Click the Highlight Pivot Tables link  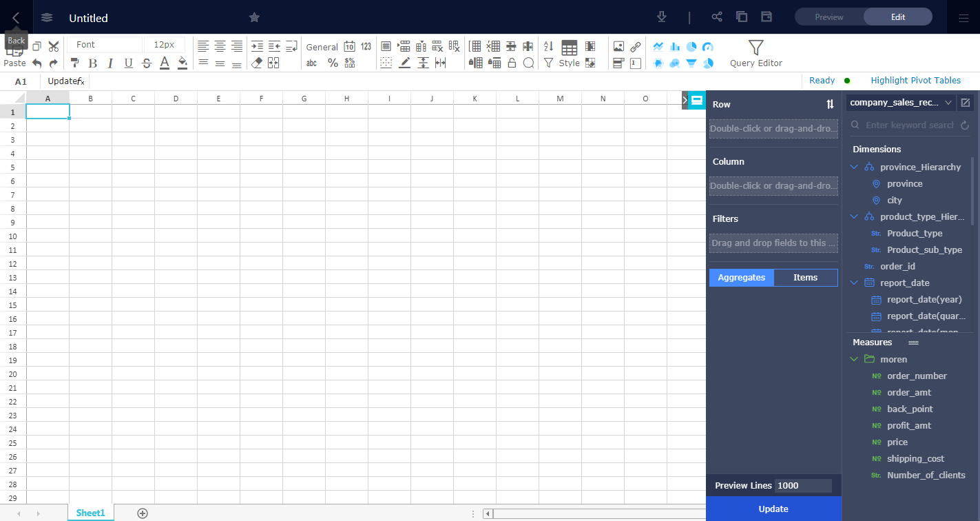pos(915,81)
